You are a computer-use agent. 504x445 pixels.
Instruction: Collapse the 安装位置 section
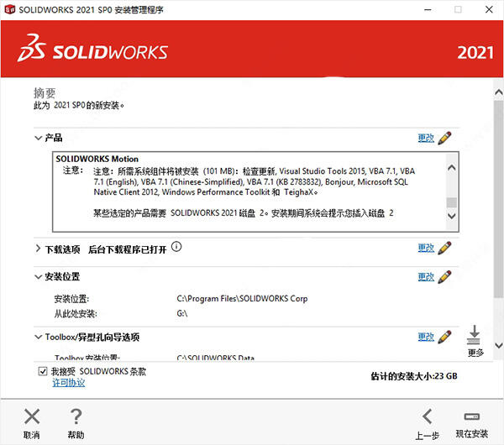coord(39,277)
